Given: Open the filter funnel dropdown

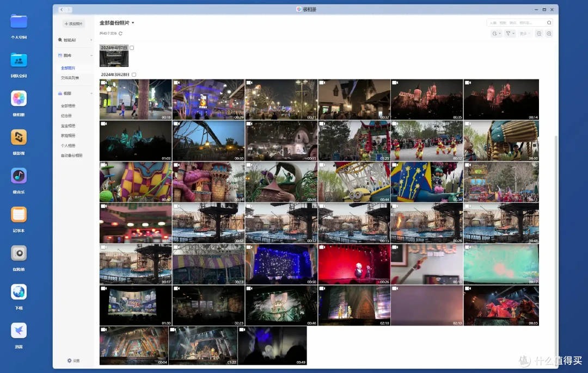Looking at the screenshot, I should pos(510,34).
